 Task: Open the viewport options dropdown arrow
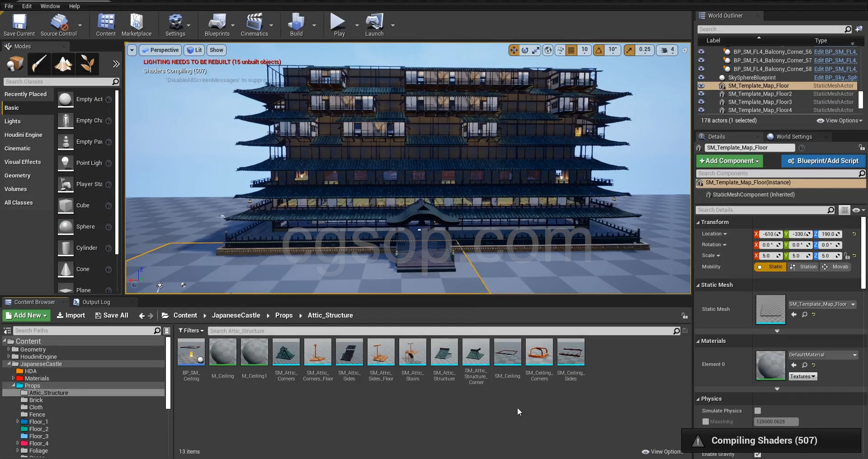132,50
